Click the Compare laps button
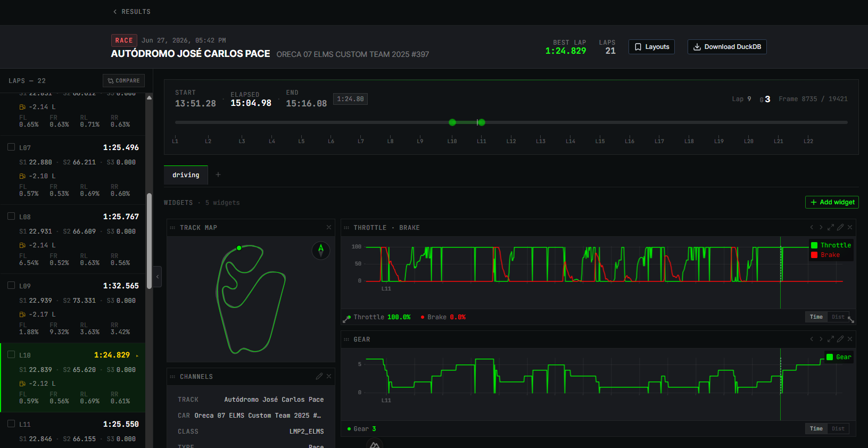 pyautogui.click(x=123, y=81)
